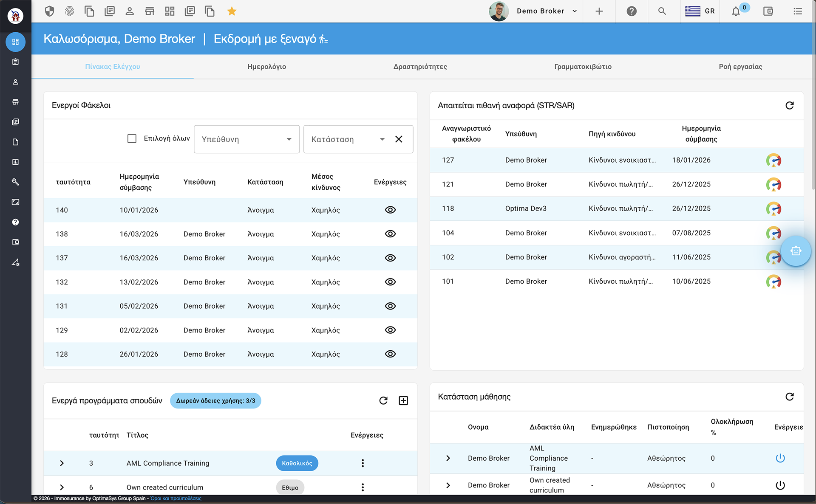Add new curriculum with plus icon
This screenshot has height=504, width=816.
click(x=403, y=400)
